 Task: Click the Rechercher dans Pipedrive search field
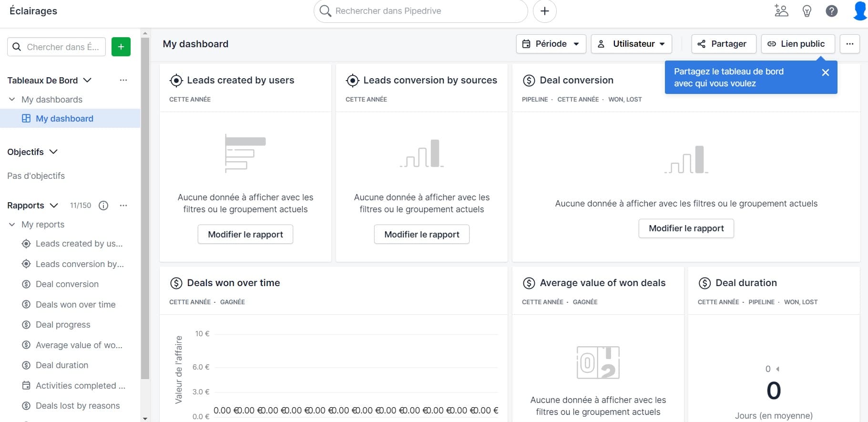[419, 11]
